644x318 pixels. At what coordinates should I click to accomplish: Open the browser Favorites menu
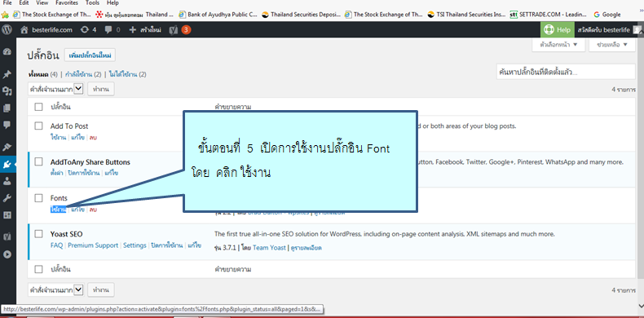tap(67, 3)
